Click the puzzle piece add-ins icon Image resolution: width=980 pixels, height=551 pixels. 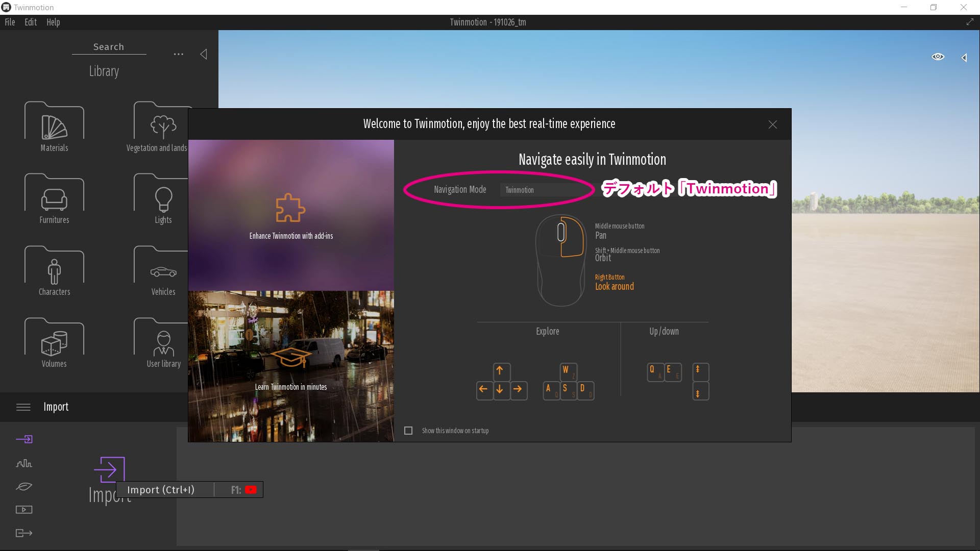pos(290,208)
